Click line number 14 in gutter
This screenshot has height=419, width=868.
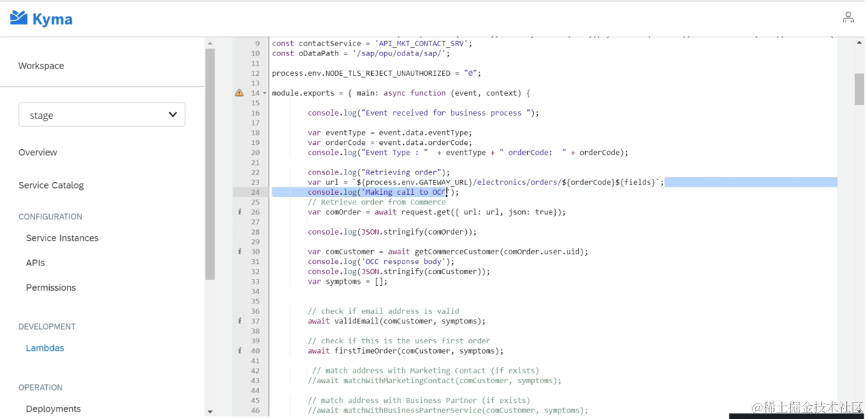coord(255,92)
